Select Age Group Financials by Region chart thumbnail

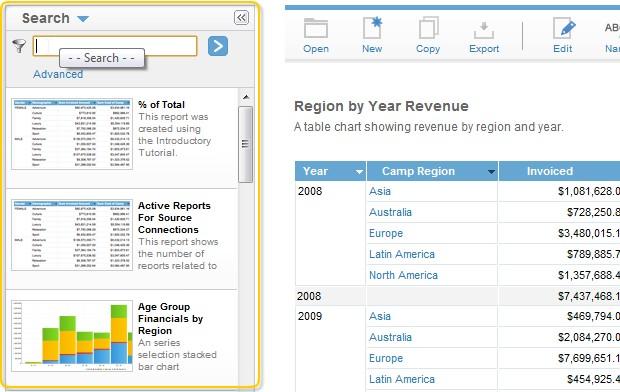pos(72,336)
